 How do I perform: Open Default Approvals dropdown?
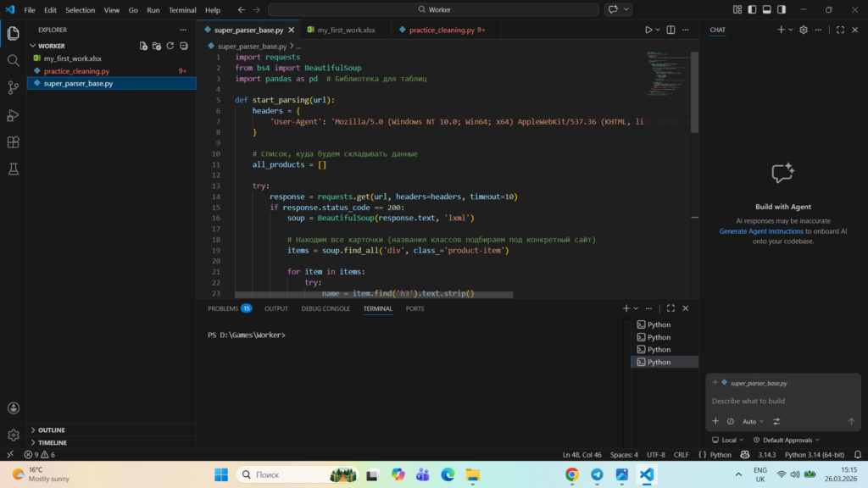[787, 441]
